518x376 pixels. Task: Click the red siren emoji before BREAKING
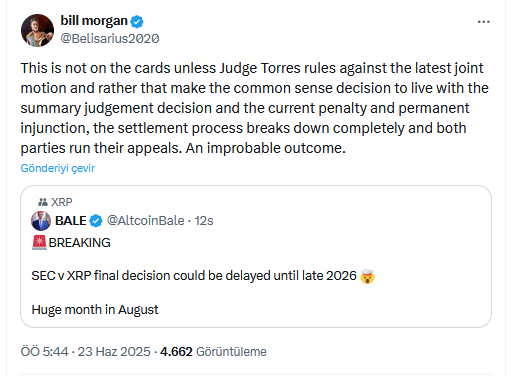[x=39, y=242]
